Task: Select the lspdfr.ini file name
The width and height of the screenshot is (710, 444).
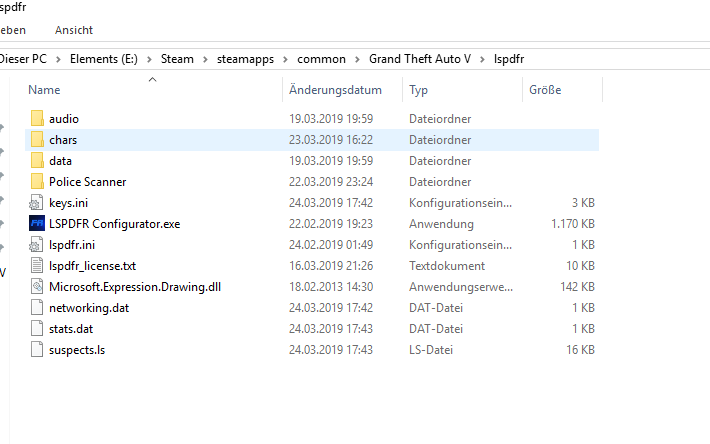Action: click(72, 245)
